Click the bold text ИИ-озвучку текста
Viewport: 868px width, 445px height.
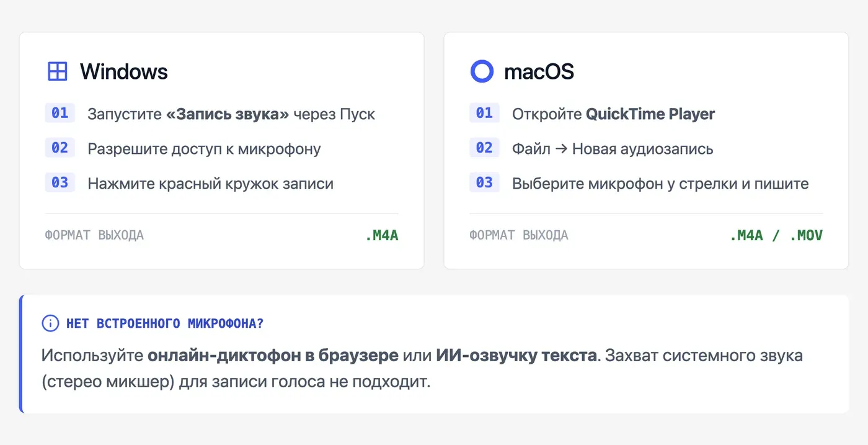[516, 356]
